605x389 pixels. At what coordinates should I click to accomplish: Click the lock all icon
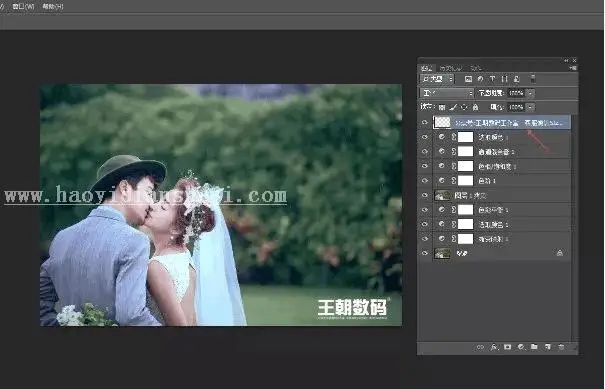pos(475,107)
